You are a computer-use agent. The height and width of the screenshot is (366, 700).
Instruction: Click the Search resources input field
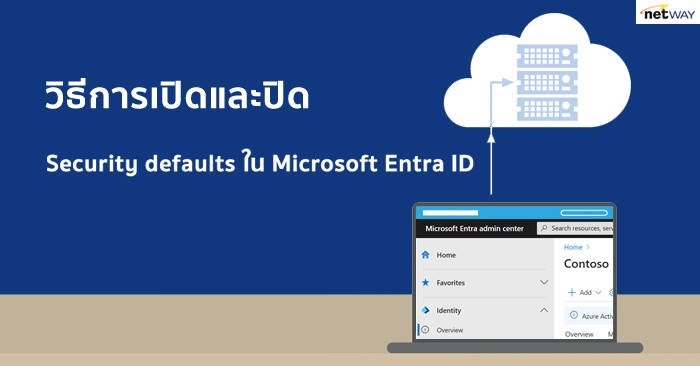[x=575, y=229]
